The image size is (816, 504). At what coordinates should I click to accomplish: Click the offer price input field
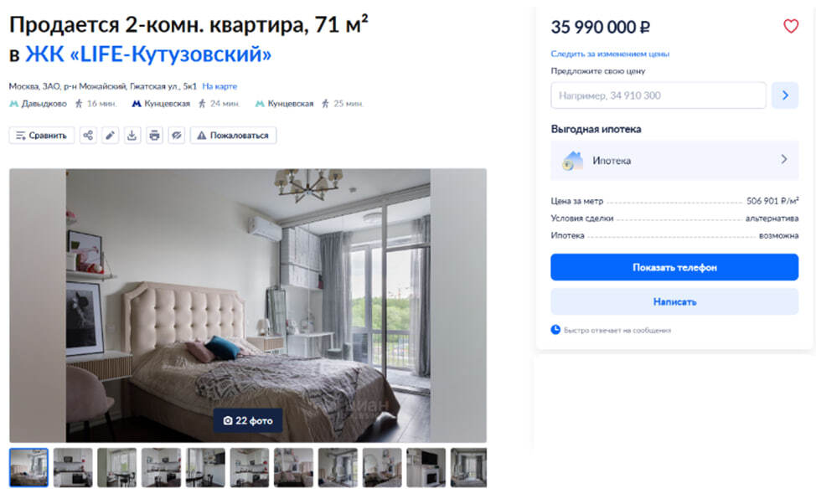click(658, 95)
